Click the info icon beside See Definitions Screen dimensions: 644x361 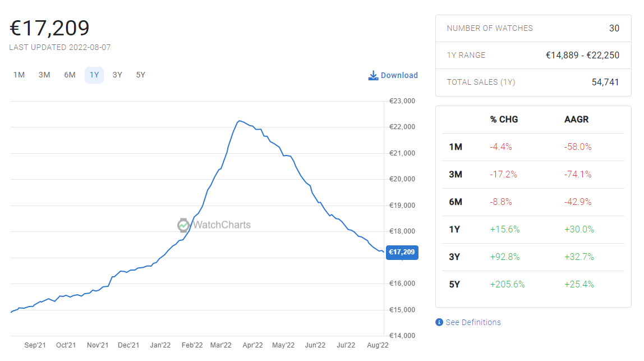coord(439,322)
